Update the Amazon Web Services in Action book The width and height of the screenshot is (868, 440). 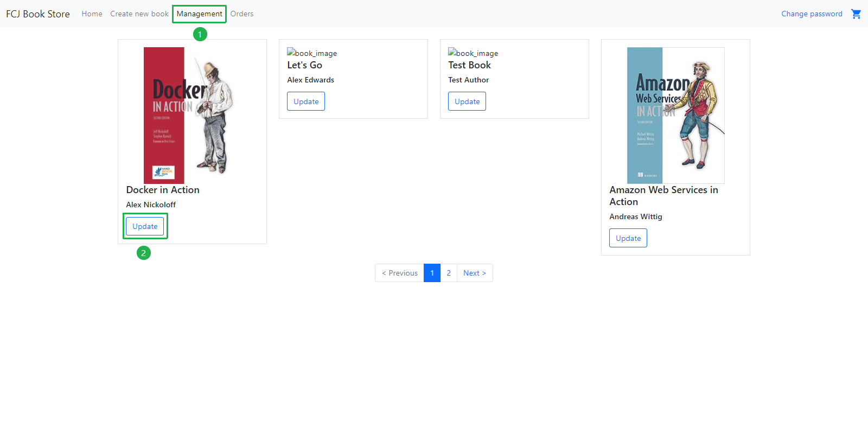point(628,238)
